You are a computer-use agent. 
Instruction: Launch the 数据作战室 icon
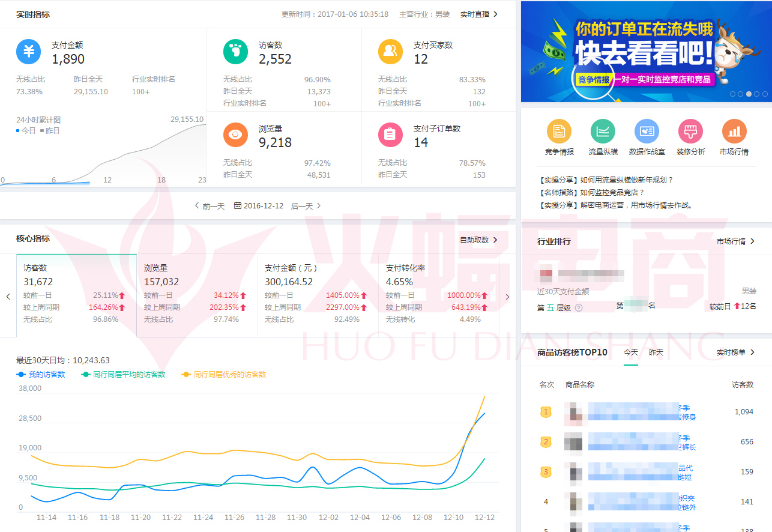click(647, 131)
